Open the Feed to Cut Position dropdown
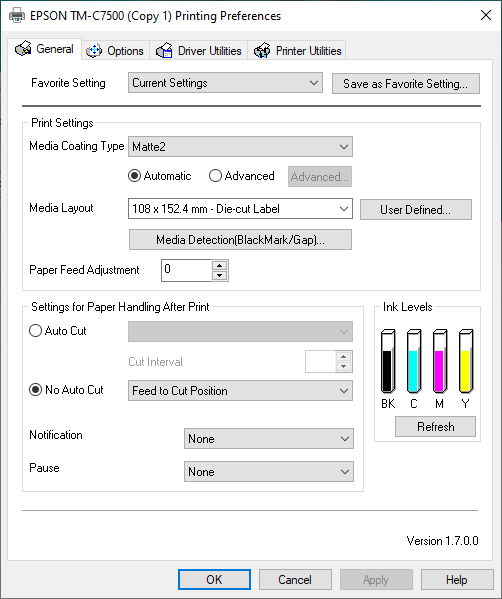The image size is (502, 599). [x=240, y=390]
